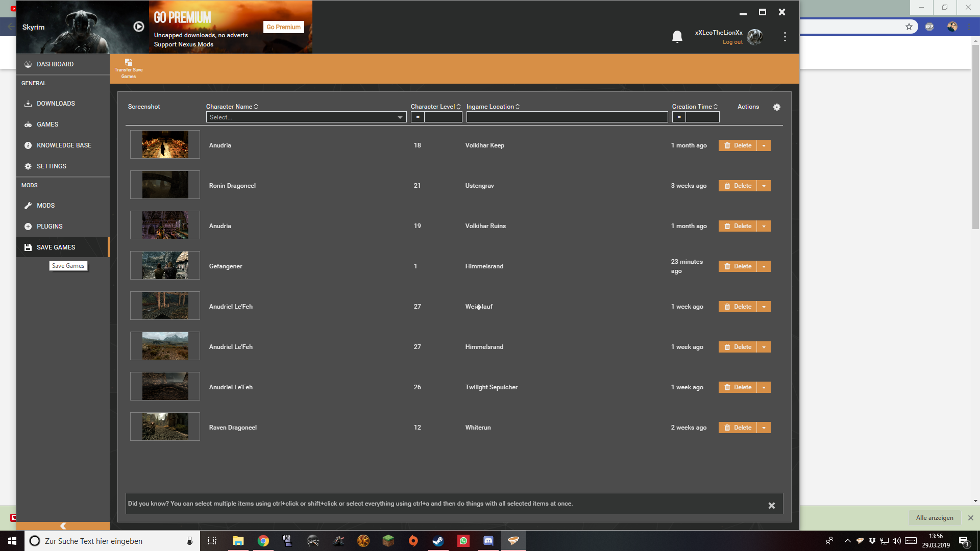Open the Knowledge Base

click(63, 145)
